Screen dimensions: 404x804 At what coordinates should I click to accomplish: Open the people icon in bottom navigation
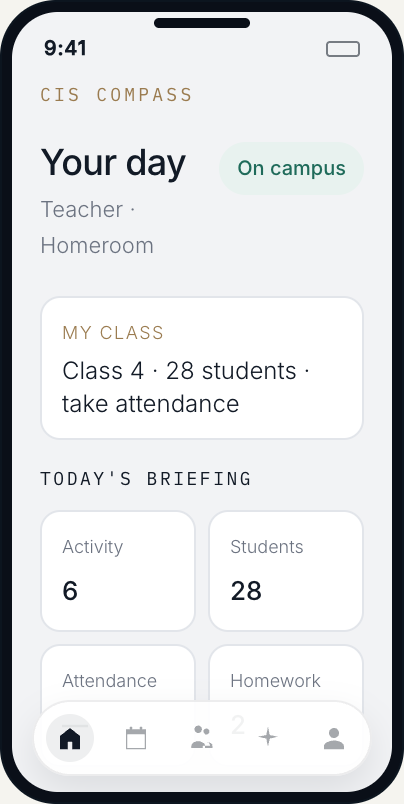click(x=201, y=738)
